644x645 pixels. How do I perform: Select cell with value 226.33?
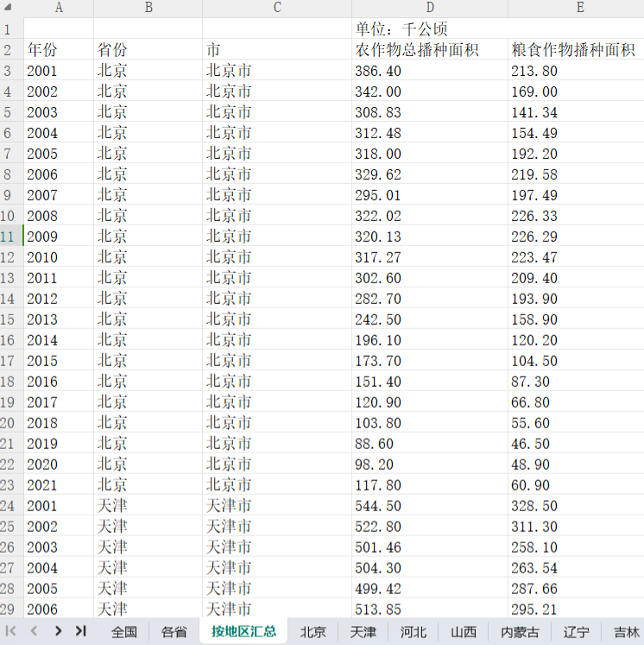point(576,216)
